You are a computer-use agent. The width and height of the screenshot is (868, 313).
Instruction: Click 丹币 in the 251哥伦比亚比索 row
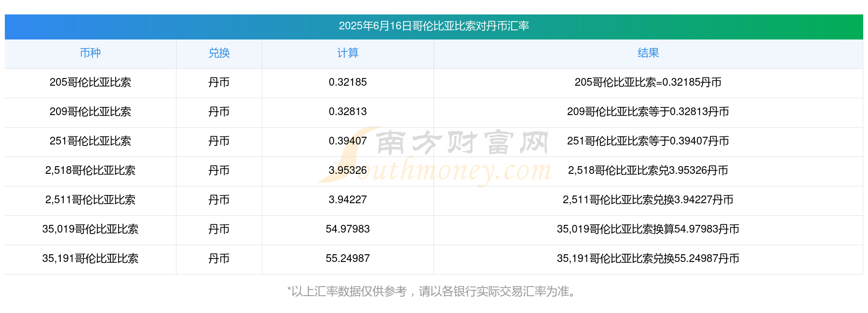(x=219, y=141)
